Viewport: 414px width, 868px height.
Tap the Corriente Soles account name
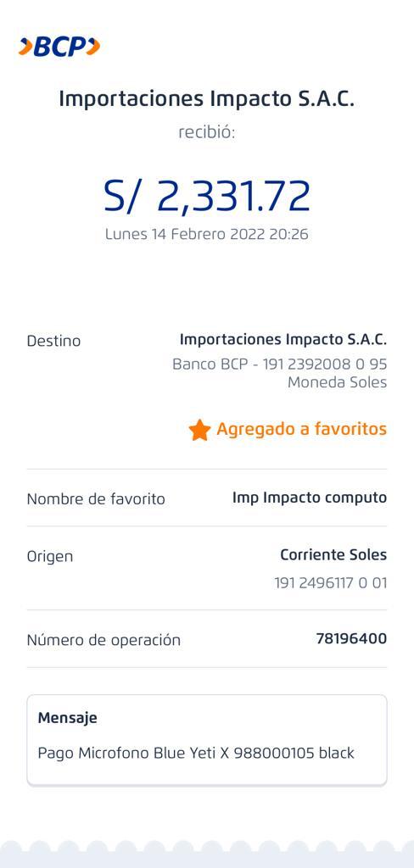click(333, 554)
